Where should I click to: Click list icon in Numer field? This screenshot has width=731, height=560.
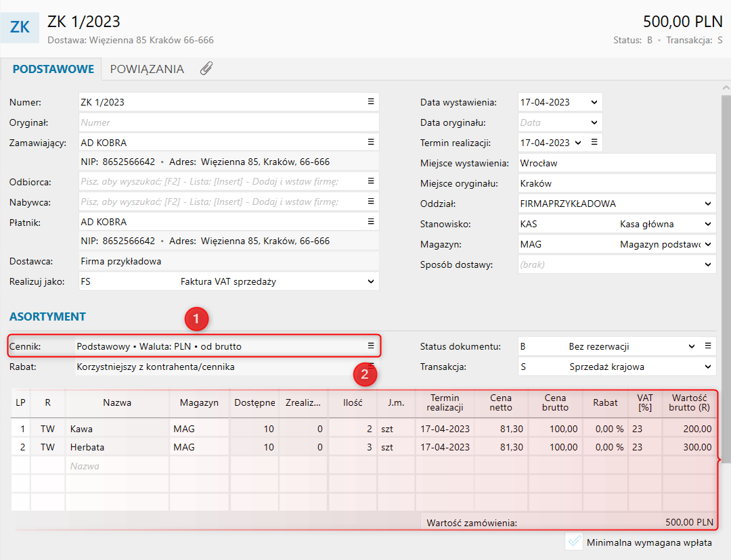(x=370, y=102)
